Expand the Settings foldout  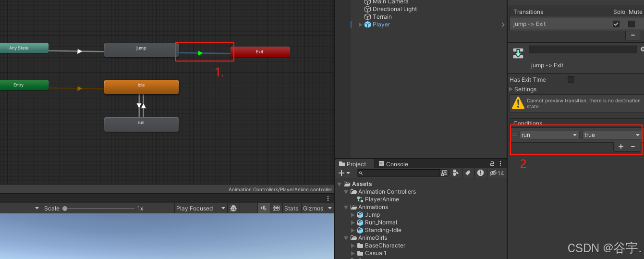[511, 89]
